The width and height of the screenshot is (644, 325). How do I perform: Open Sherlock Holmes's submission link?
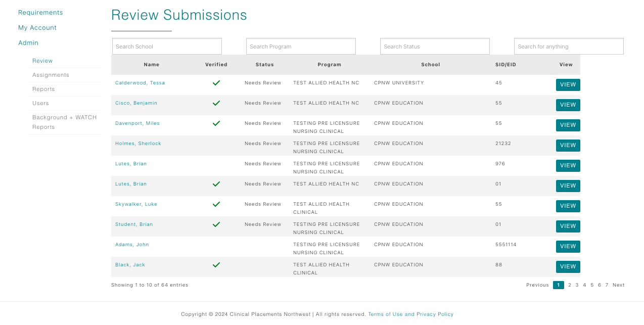[x=138, y=144]
